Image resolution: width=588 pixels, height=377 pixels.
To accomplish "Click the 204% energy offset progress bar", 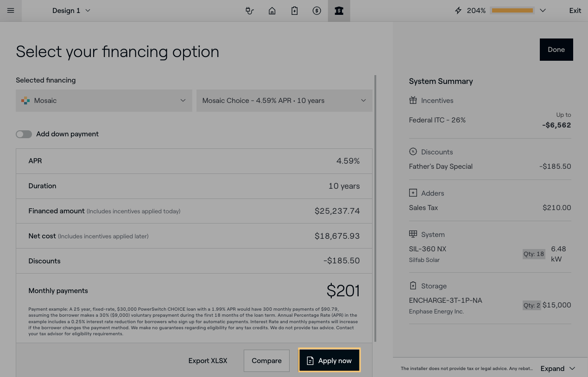I will coord(512,11).
